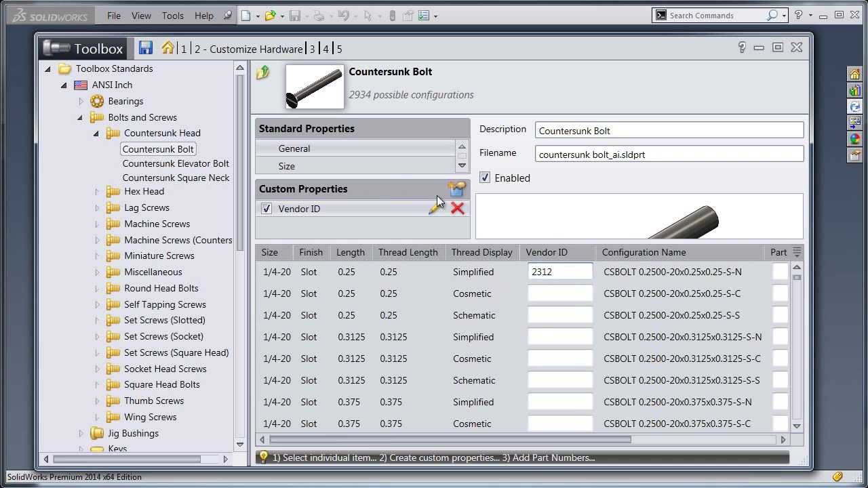Open the View menu
The height and width of the screenshot is (488, 868).
pos(141,16)
